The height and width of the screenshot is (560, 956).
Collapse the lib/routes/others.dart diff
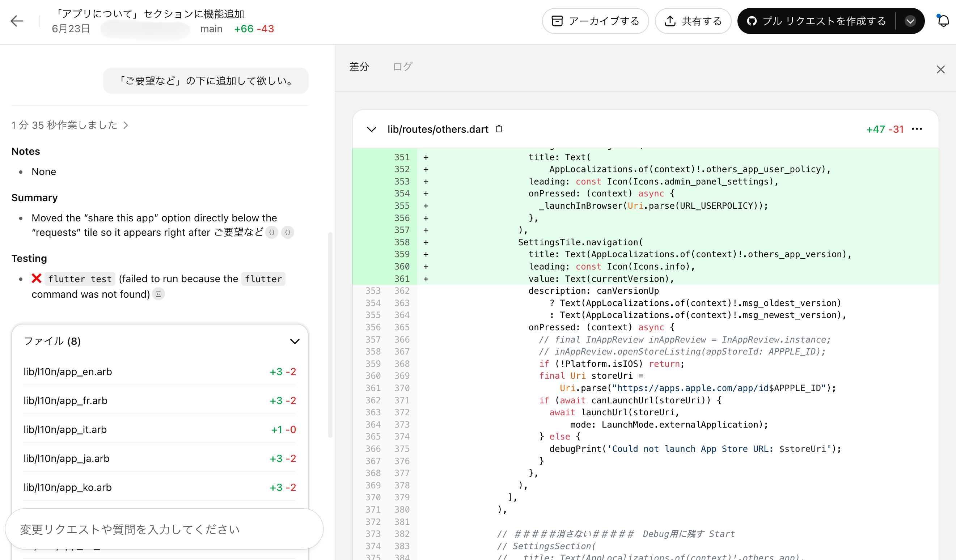pos(371,129)
